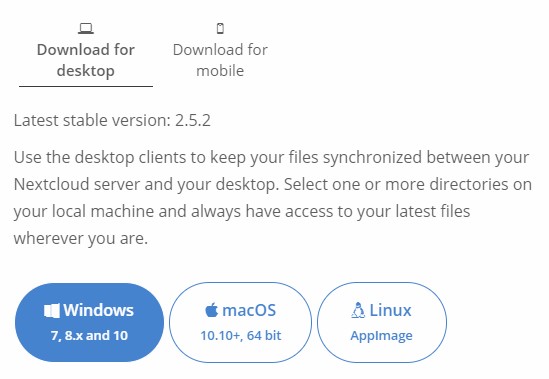Click the '7, 8.x and 10' label
Viewport: 549px width, 379px height.
click(x=89, y=336)
